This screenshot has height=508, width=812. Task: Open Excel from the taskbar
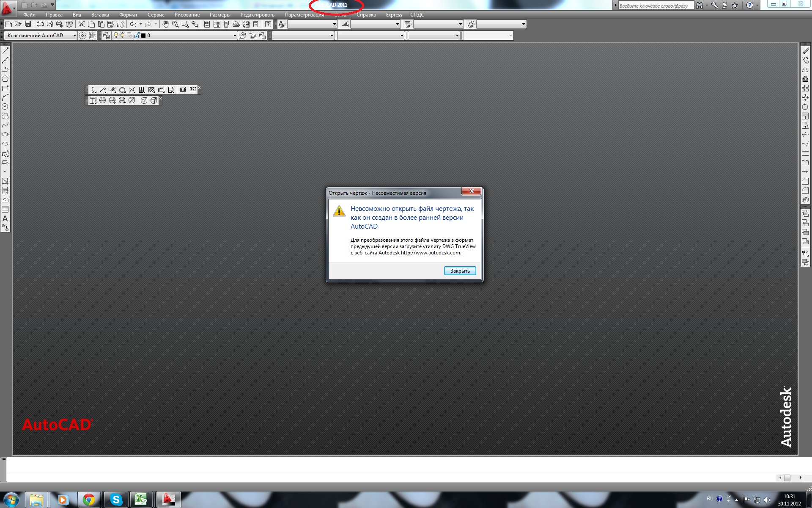(x=141, y=500)
